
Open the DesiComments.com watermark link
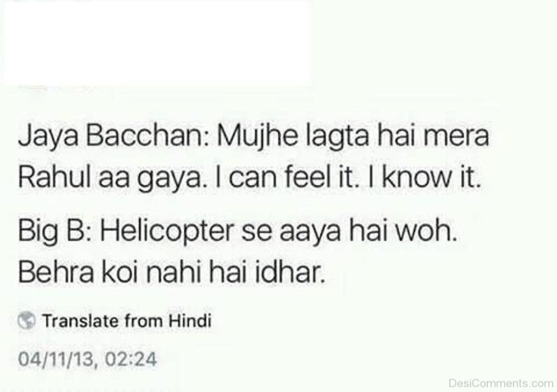501,383
